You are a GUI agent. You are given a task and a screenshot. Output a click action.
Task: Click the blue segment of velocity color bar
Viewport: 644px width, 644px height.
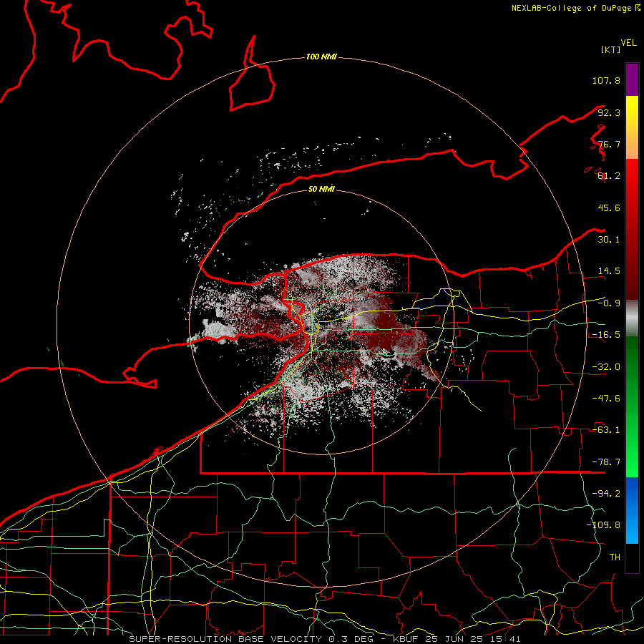[x=632, y=510]
